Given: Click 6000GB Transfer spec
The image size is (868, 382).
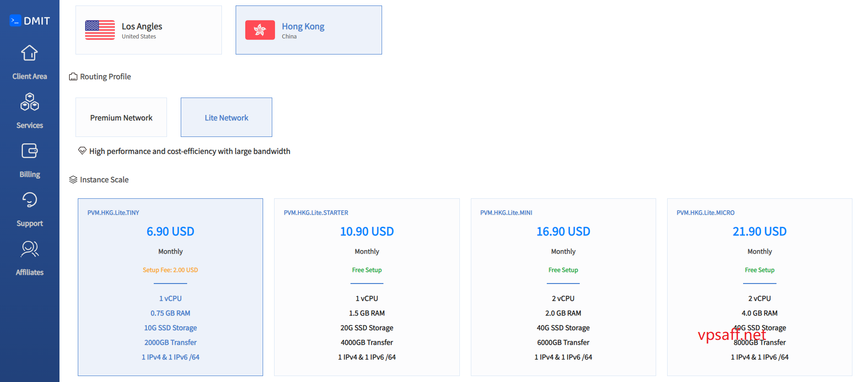Looking at the screenshot, I should point(563,343).
